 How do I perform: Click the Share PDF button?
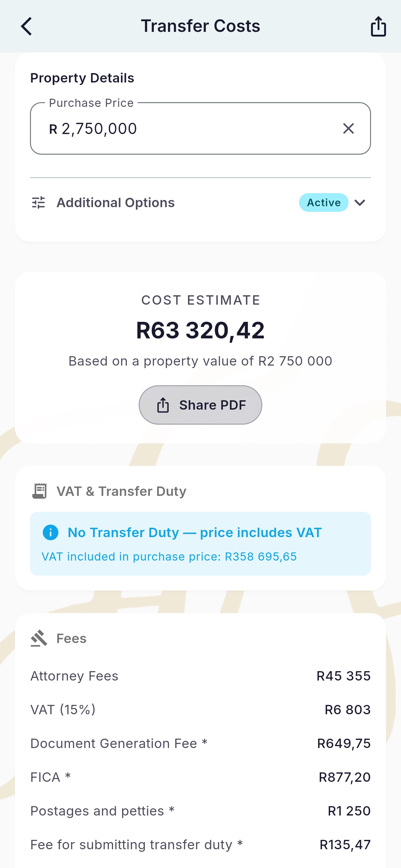200,405
